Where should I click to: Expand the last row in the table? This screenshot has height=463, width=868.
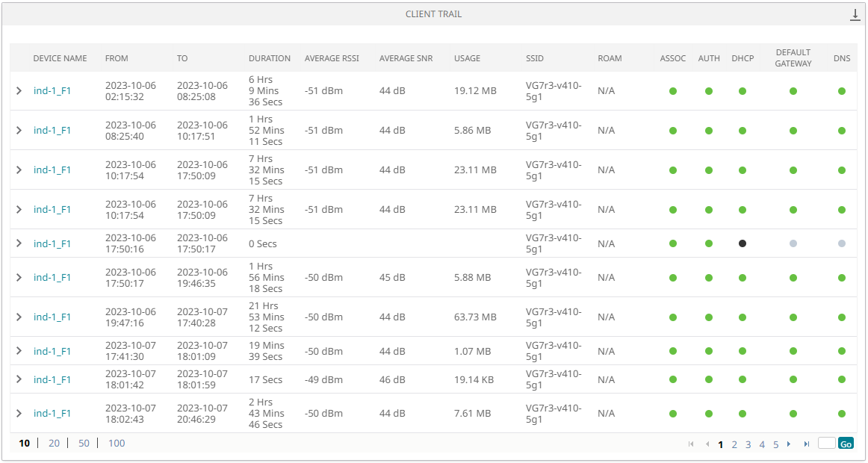point(19,413)
